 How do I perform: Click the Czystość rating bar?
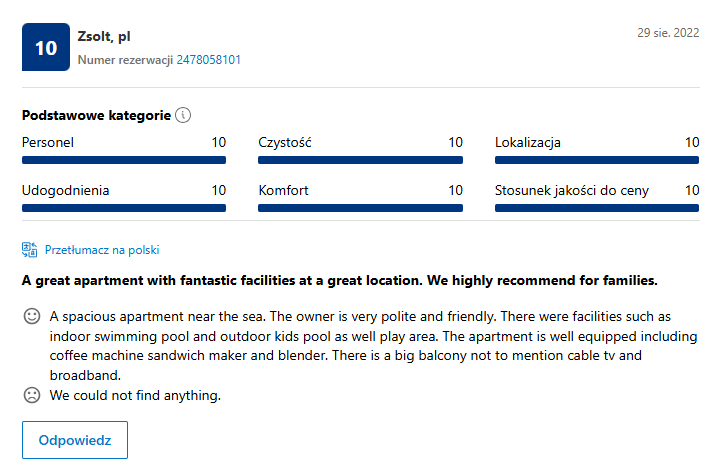(360, 160)
